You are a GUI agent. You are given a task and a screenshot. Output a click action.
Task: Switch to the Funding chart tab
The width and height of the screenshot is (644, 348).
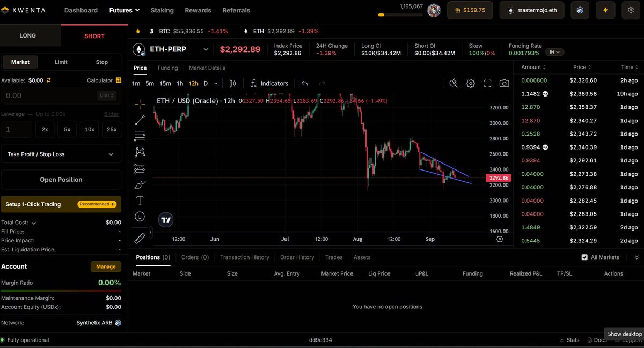[168, 68]
